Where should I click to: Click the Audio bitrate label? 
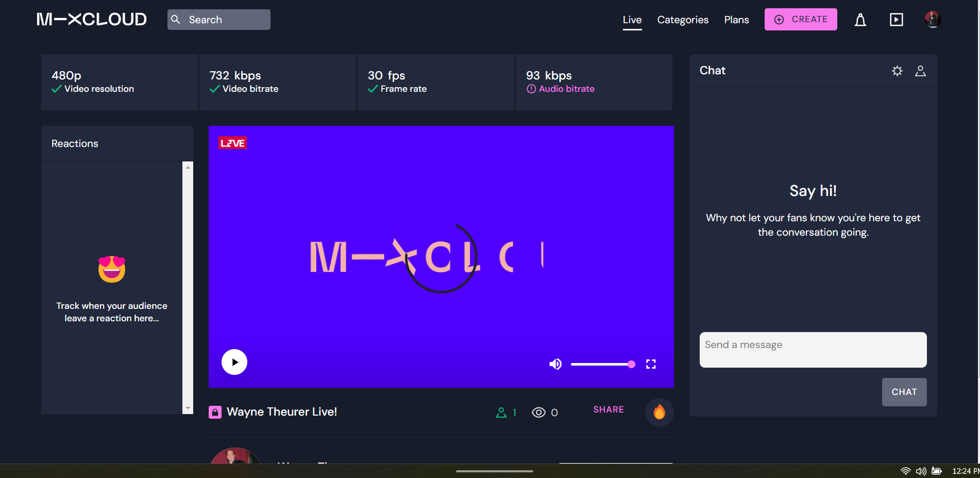coord(566,89)
